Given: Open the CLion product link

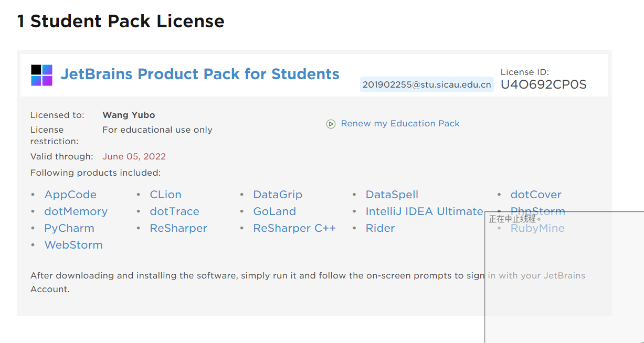Looking at the screenshot, I should click(x=166, y=195).
